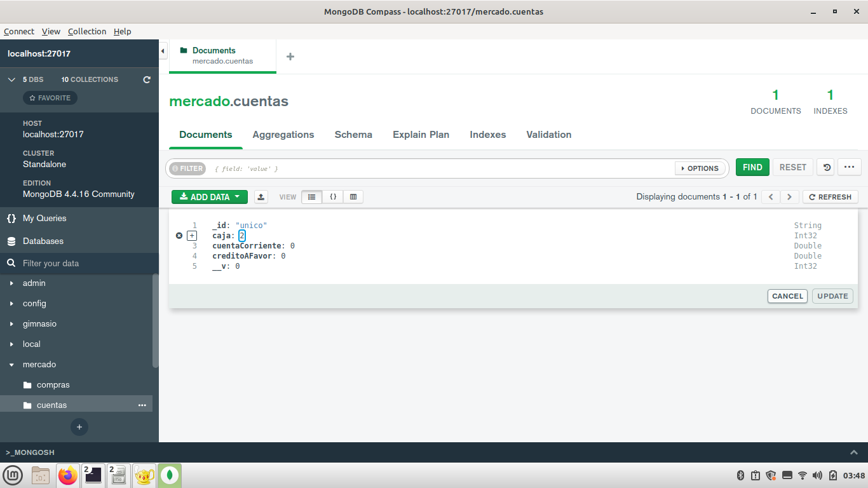
Task: Click the creditoAFavor field value 0
Action: point(283,256)
